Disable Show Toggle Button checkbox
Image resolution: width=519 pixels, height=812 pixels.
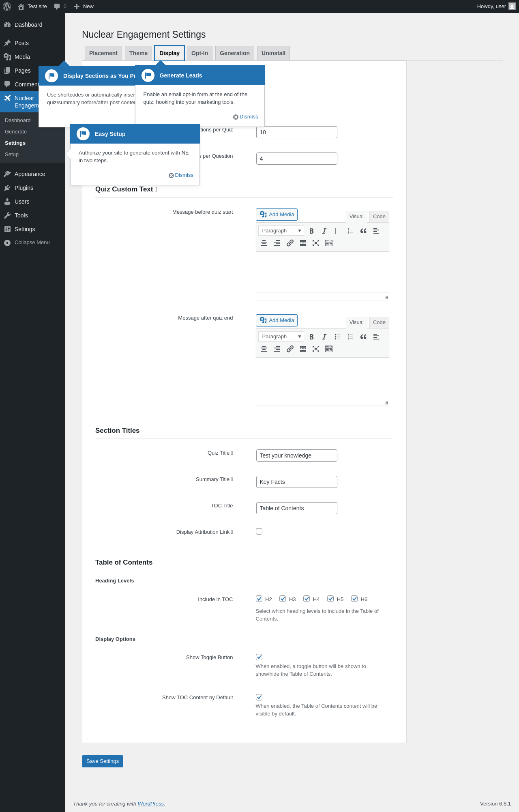pyautogui.click(x=259, y=657)
